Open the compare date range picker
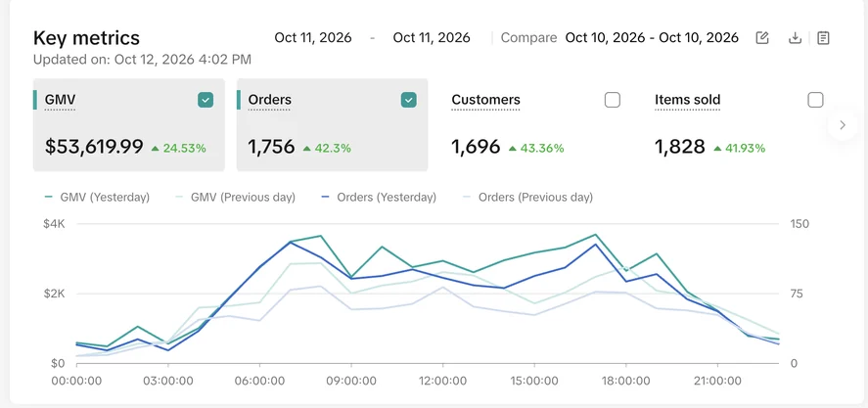Viewport: 868px width, 408px height. tap(652, 37)
